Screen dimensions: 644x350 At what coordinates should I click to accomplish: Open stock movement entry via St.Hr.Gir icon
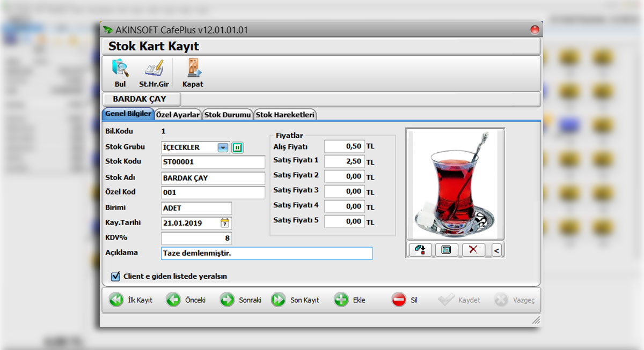[154, 72]
